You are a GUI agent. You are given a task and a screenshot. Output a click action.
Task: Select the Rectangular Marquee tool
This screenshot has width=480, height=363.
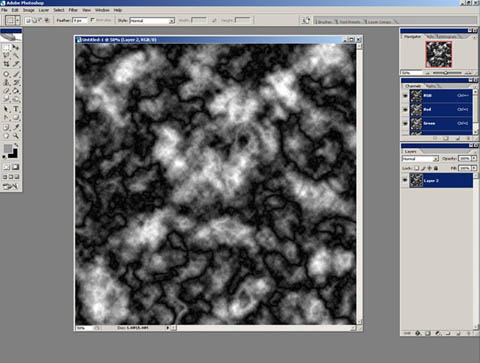[6, 48]
